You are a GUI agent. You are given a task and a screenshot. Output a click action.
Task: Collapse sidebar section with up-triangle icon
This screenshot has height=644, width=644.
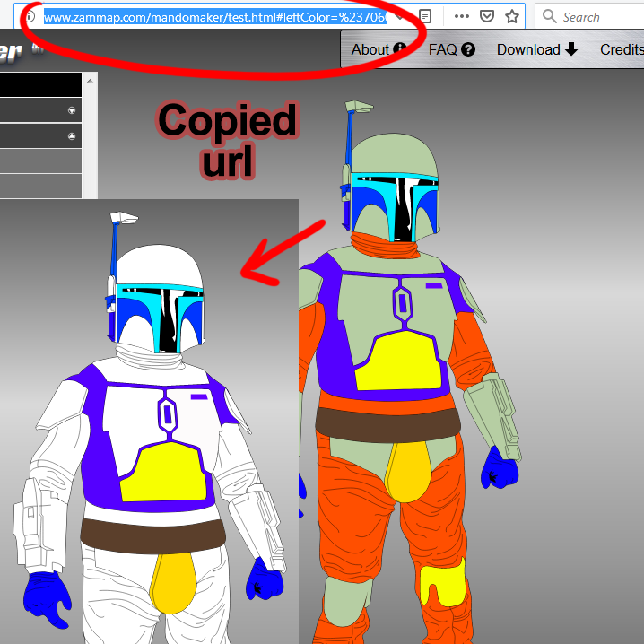click(x=72, y=136)
